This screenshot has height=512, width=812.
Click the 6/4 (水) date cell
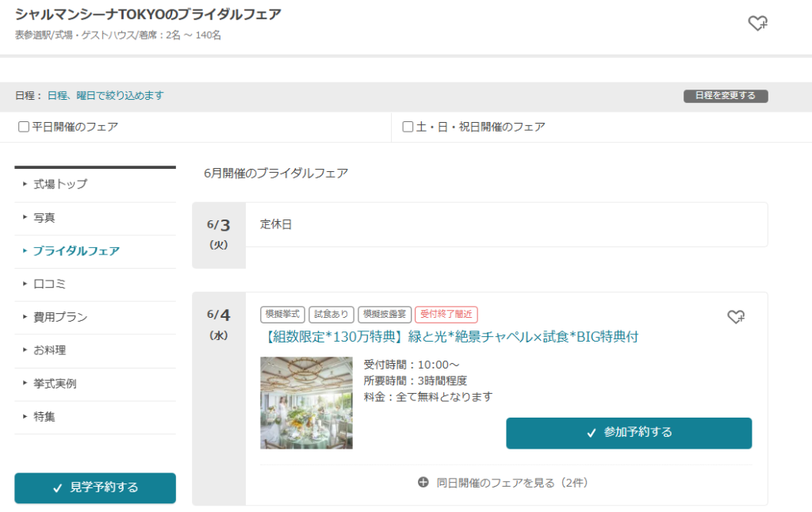click(x=219, y=399)
